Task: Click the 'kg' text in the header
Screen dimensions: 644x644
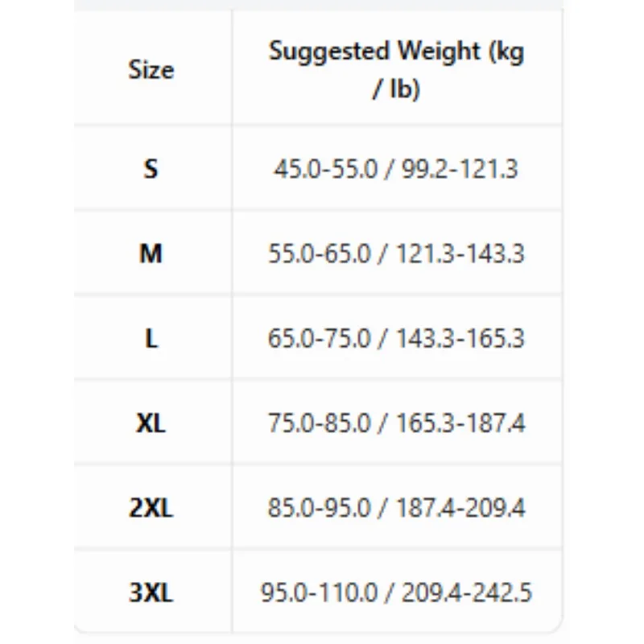Action: 510,52
